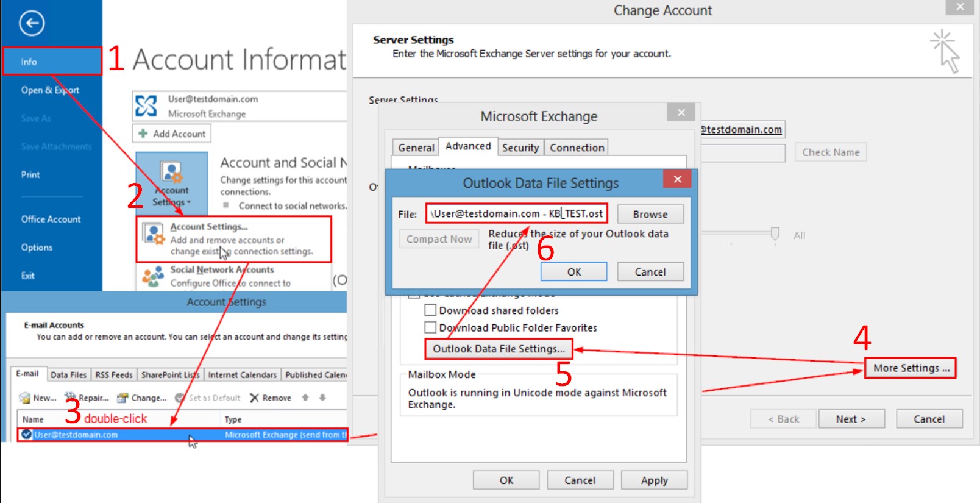Viewport: 980px width, 503px height.
Task: Switch to the SharePoint Lists tab
Action: point(170,375)
